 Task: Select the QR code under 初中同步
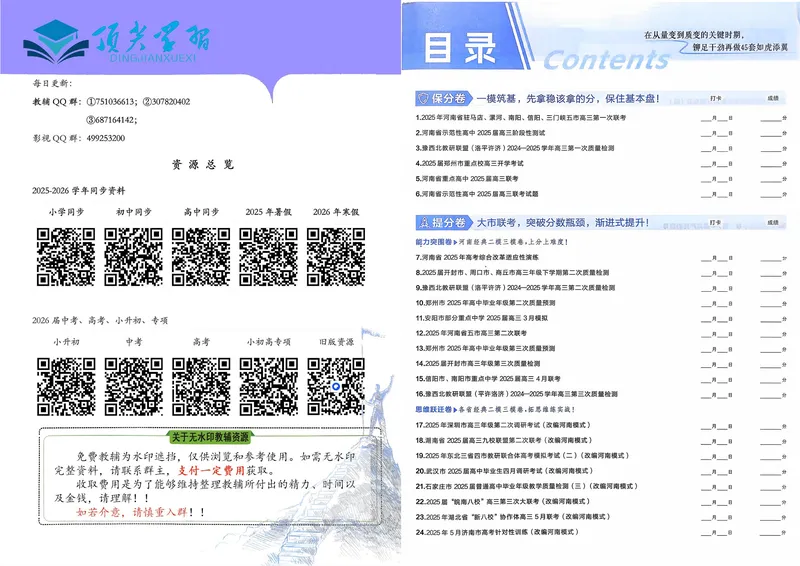[134, 257]
